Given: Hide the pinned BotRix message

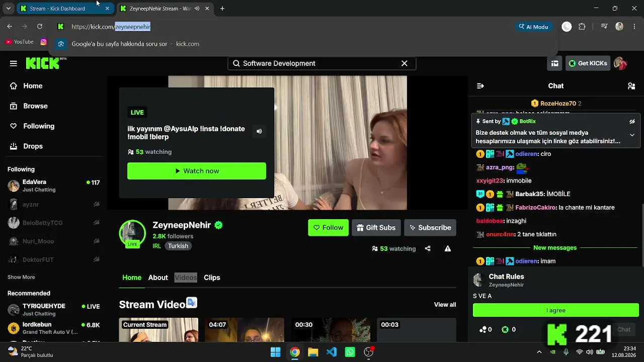Looking at the screenshot, I should [632, 122].
